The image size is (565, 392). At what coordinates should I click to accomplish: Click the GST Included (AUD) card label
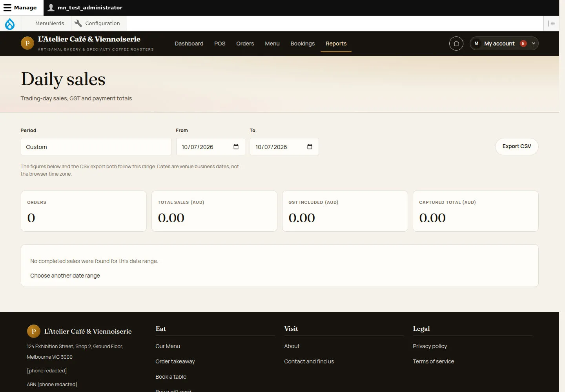[313, 202]
